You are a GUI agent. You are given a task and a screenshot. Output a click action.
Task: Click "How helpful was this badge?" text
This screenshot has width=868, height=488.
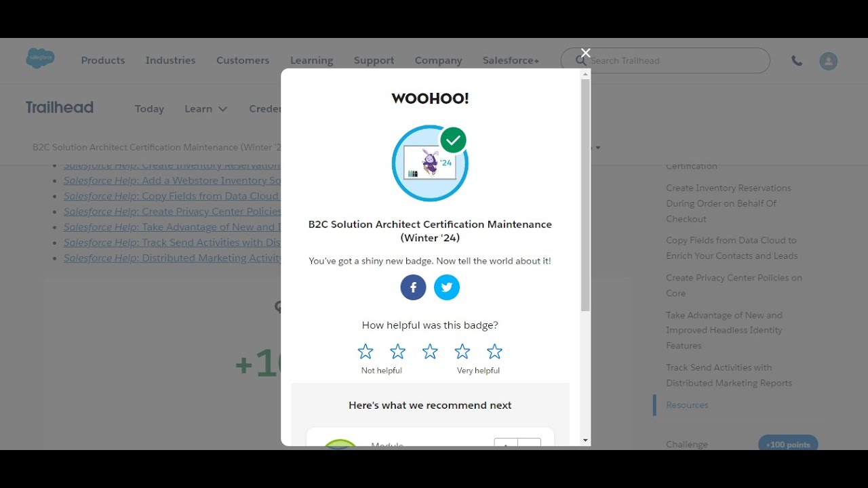(430, 326)
